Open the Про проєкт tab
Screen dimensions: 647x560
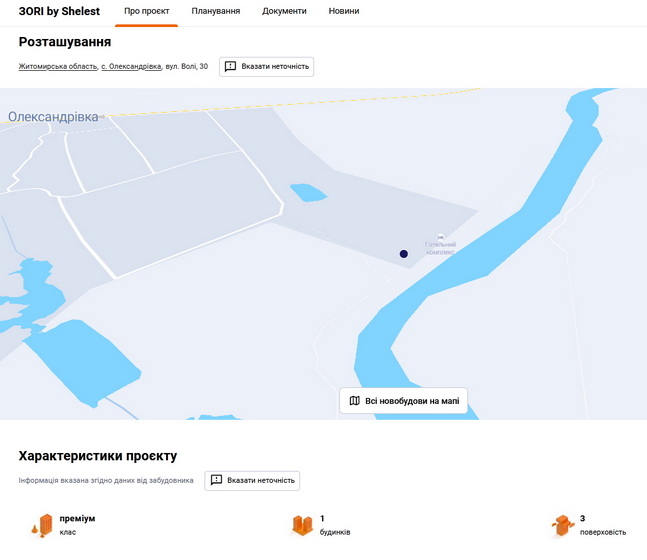(146, 11)
